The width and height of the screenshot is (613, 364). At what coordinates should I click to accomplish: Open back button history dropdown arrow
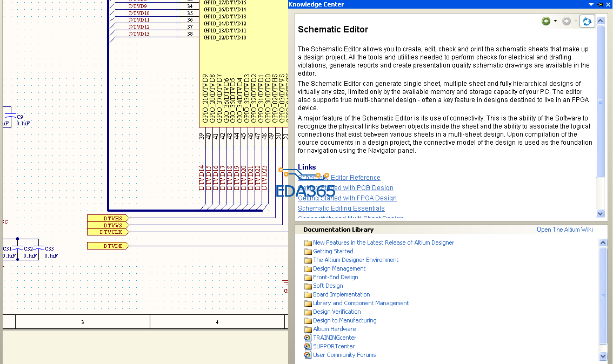tap(555, 21)
